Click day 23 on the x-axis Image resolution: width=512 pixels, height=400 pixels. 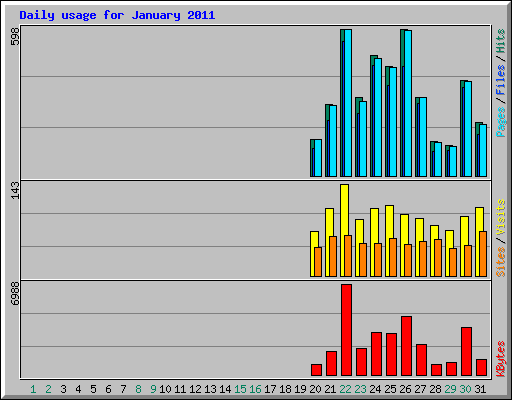(x=360, y=389)
